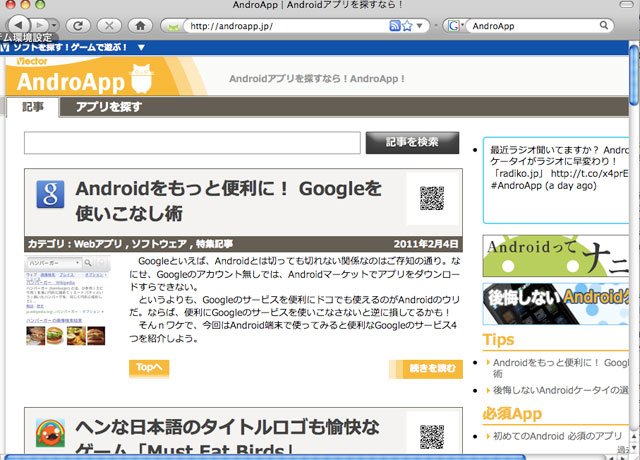Screen dimensions: 640x460
Task: Click the horizontal scrollbar at bottom
Action: (265, 457)
